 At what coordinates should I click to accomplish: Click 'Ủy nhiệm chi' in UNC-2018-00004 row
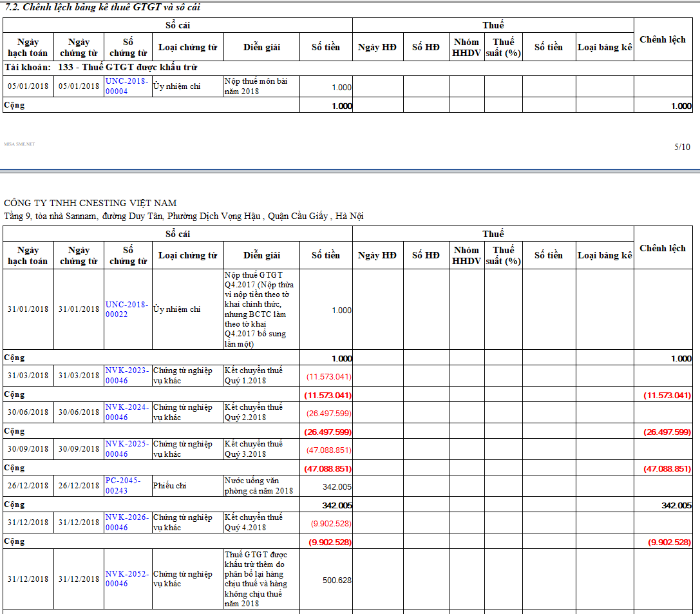coord(177,86)
